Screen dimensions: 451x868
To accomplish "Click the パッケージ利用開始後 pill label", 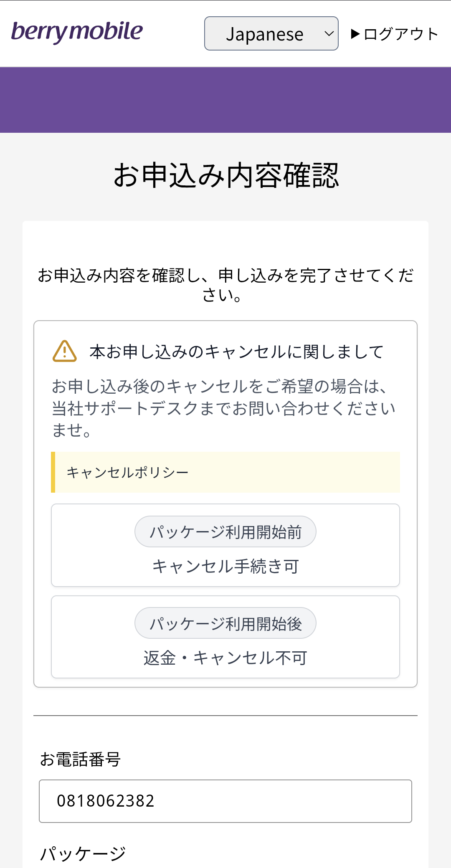I will (x=225, y=623).
